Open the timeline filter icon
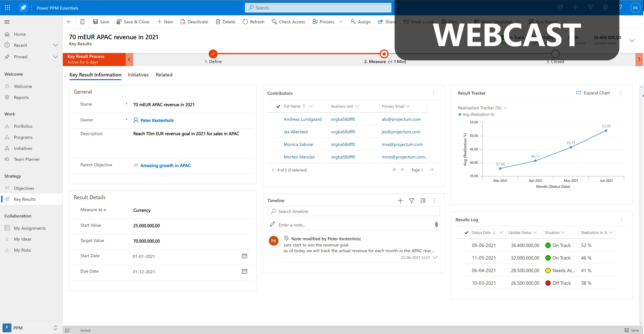Viewport: 644px width, 334px height. click(412, 200)
